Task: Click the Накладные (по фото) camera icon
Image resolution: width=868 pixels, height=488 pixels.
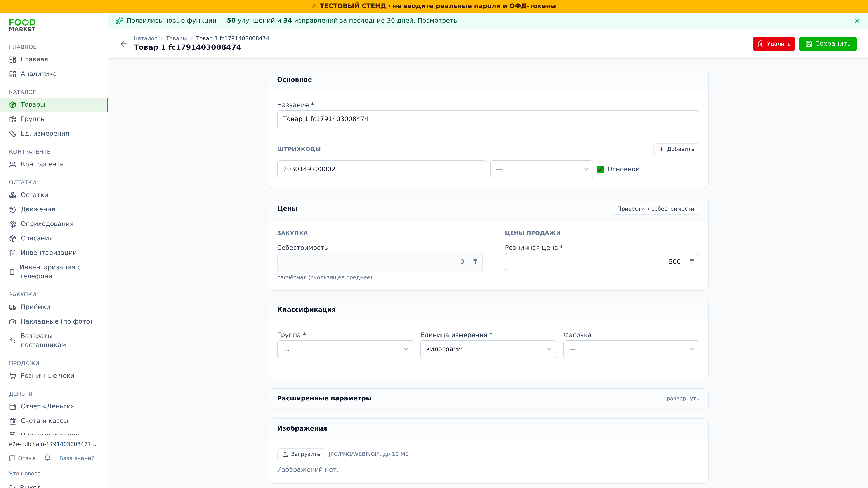Action: [x=12, y=322]
